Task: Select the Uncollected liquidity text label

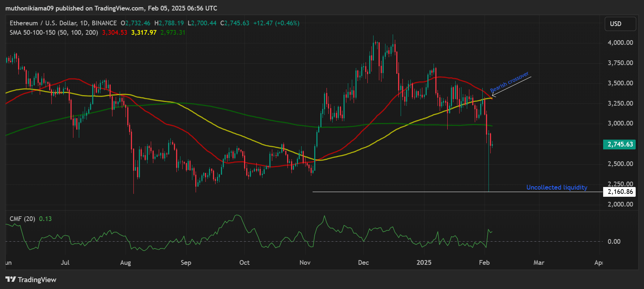Action: pos(556,187)
